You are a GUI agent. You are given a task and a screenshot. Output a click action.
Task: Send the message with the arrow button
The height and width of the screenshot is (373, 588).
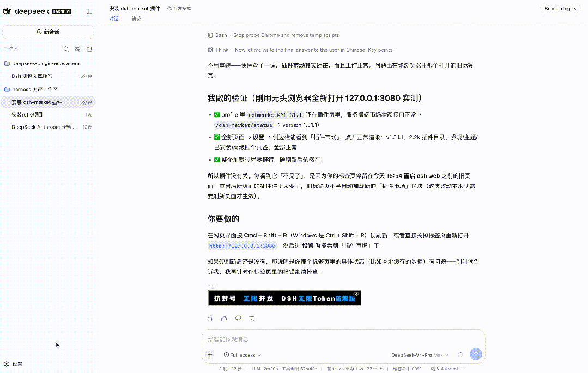coord(476,354)
